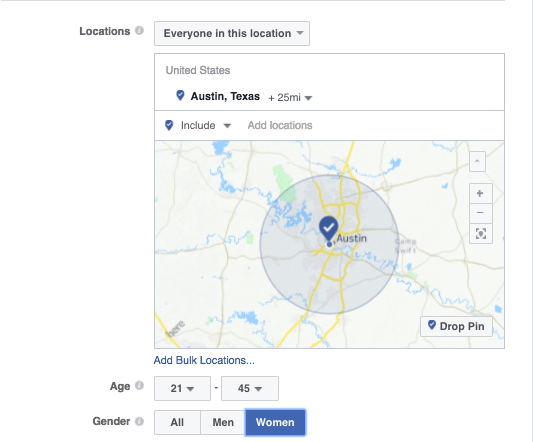Select the Women gender option
Viewport: 533px width, 442px height.
coord(275,422)
